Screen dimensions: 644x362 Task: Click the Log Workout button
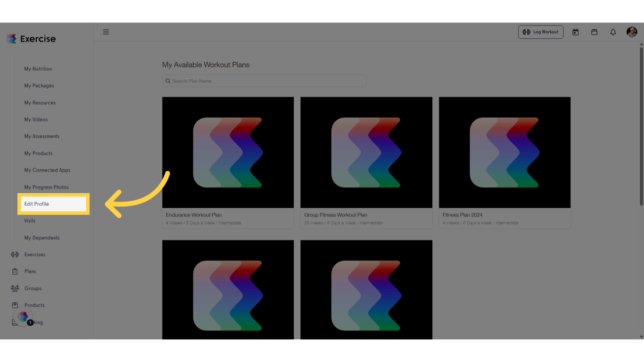tap(541, 32)
